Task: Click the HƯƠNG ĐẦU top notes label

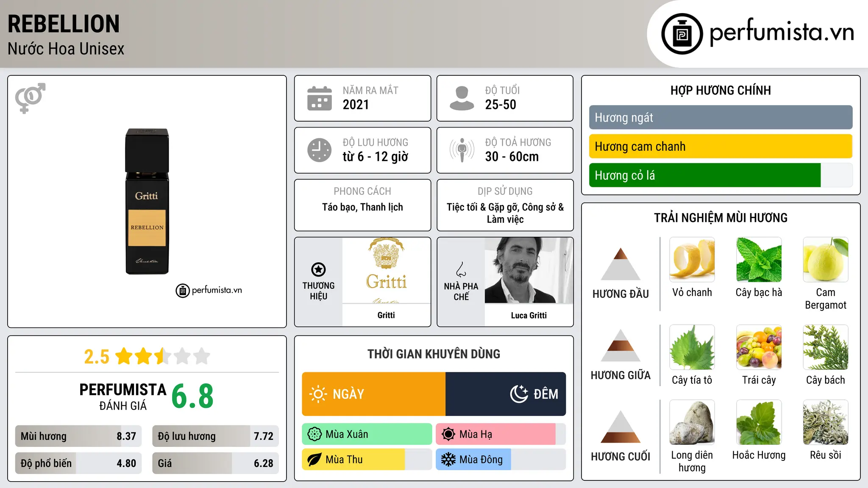Action: [620, 294]
